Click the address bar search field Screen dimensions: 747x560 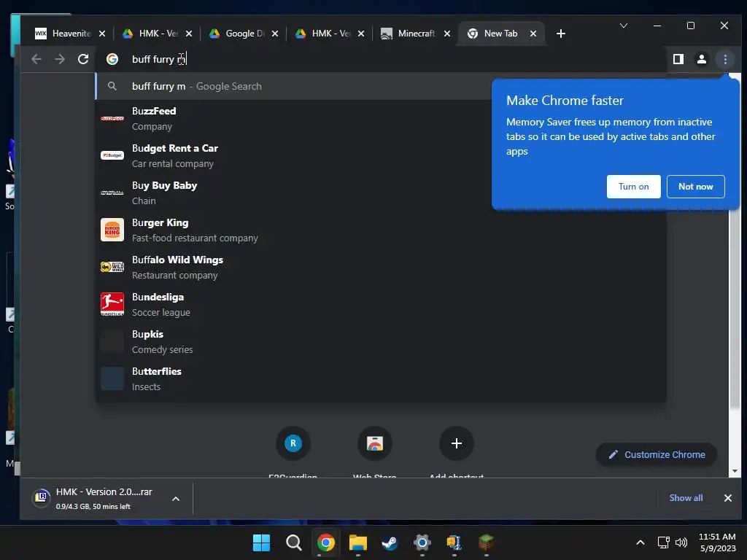(381, 59)
